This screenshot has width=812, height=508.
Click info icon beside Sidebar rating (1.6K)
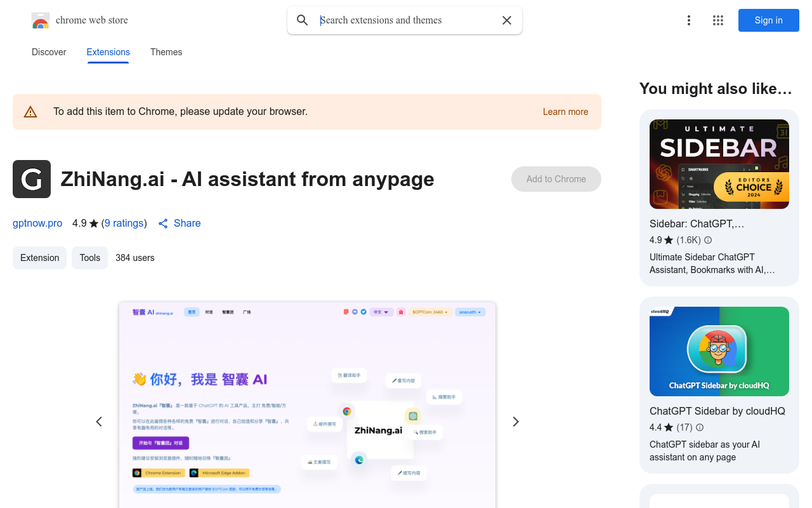click(x=708, y=240)
